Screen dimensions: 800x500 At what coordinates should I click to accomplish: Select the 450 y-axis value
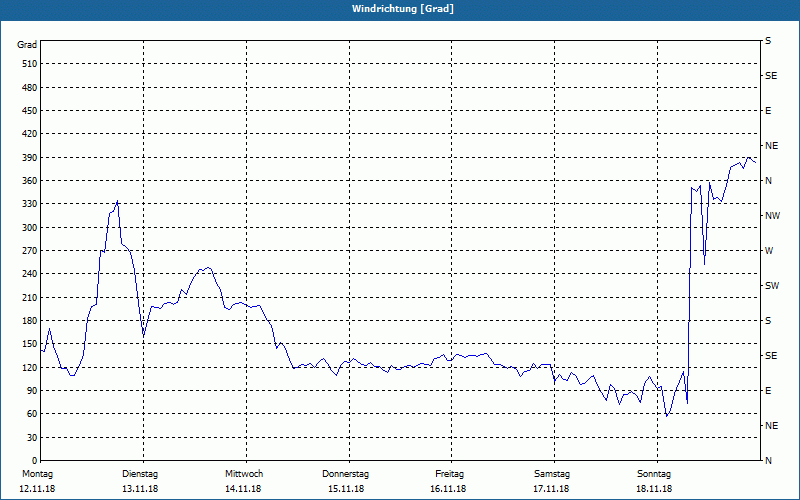30,111
